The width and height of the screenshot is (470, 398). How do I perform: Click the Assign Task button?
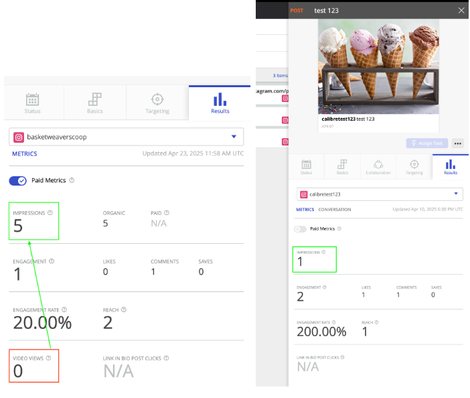(x=427, y=143)
